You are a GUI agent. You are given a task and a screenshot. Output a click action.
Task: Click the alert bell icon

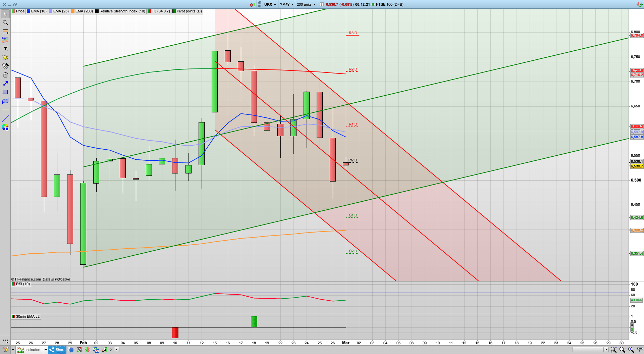(5, 57)
